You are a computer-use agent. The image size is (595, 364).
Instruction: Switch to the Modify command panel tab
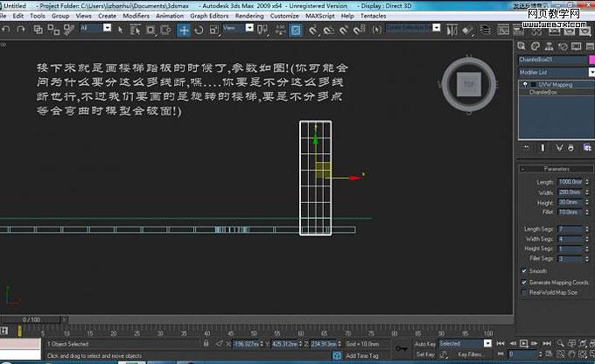535,46
